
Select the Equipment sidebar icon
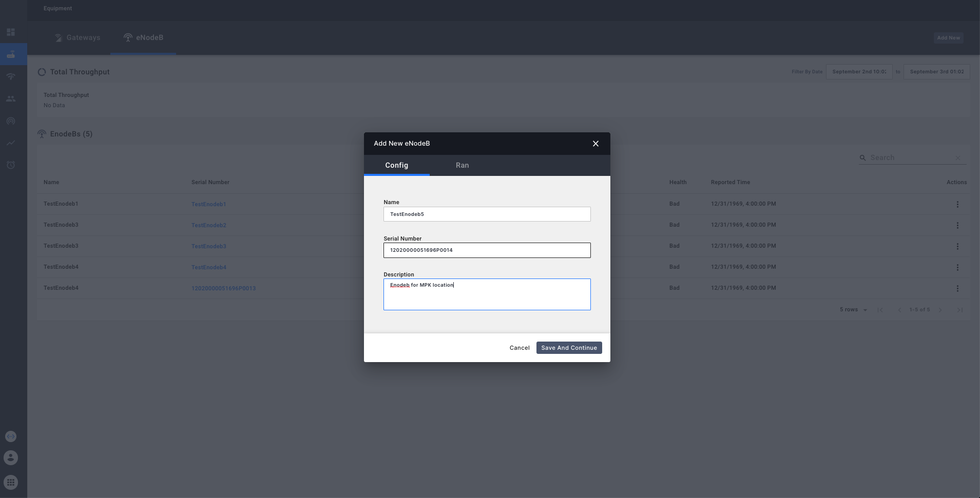[11, 54]
